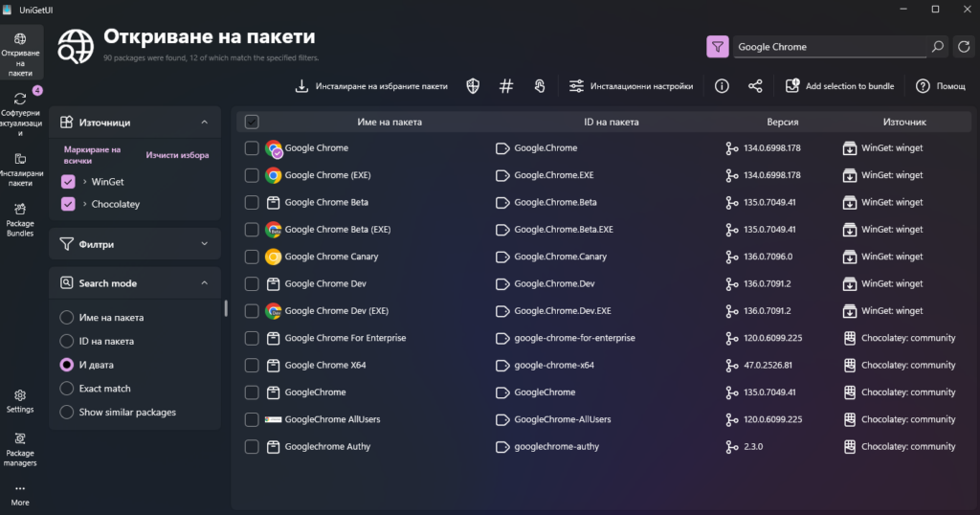Select the 'ID на пакета' search mode radio
980x515 pixels.
click(x=66, y=341)
